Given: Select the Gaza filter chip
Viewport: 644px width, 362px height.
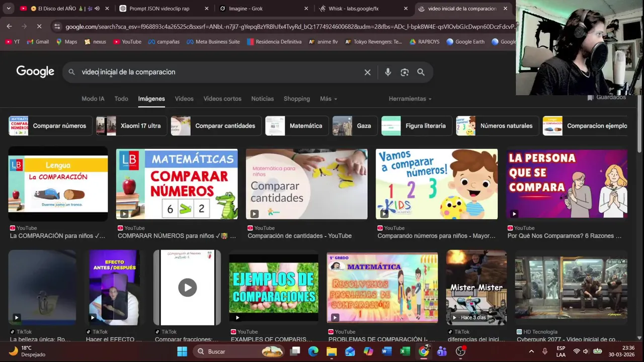Looking at the screenshot, I should [354, 126].
